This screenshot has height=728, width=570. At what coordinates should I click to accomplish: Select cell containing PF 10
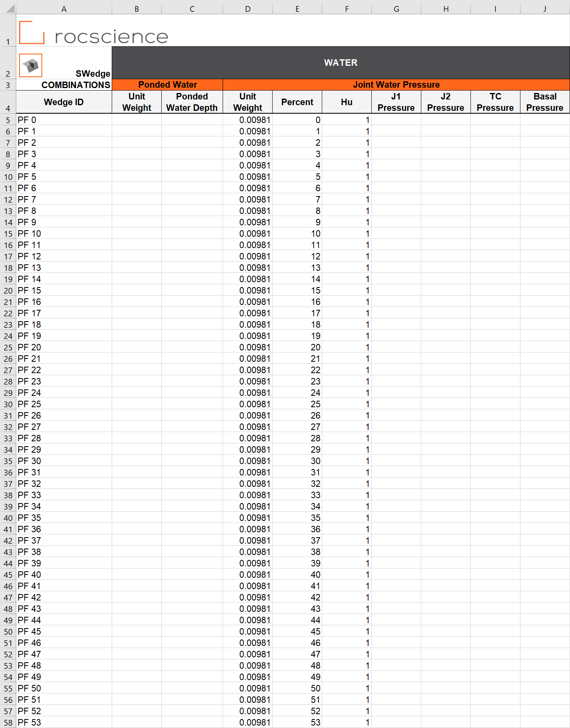tap(64, 233)
